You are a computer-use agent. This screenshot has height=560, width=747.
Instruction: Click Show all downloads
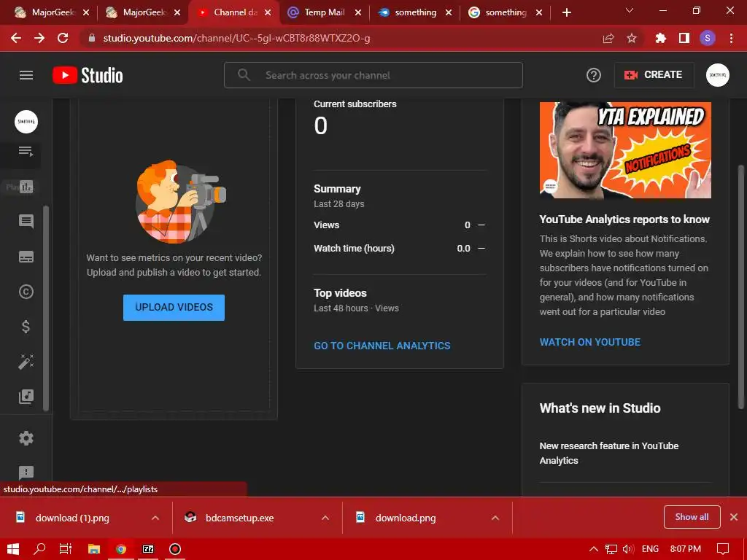coord(692,517)
